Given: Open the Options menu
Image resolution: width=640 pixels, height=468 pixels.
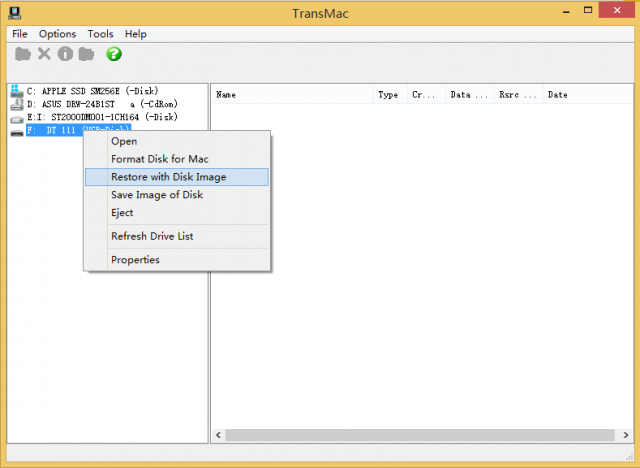Looking at the screenshot, I should (57, 34).
